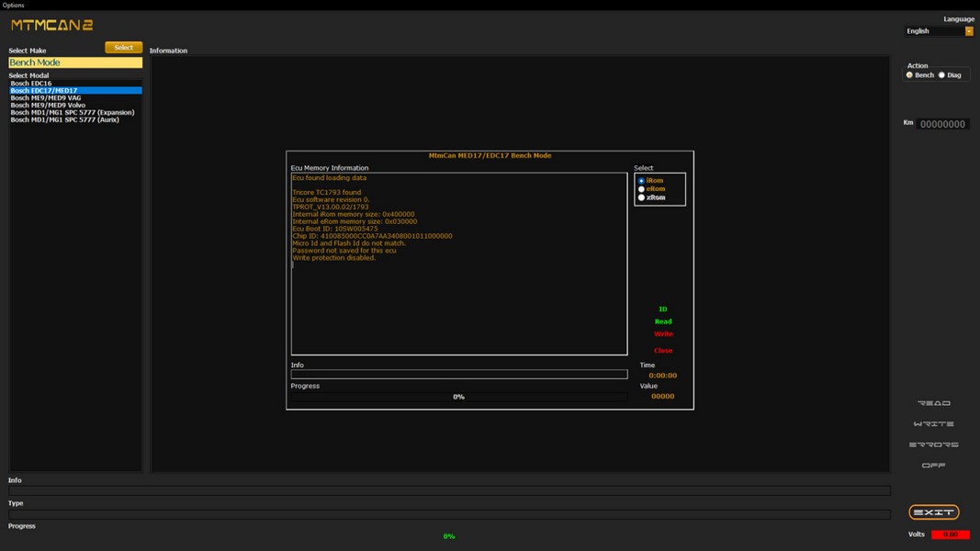
Task: Open the Options menu
Action: (13, 5)
